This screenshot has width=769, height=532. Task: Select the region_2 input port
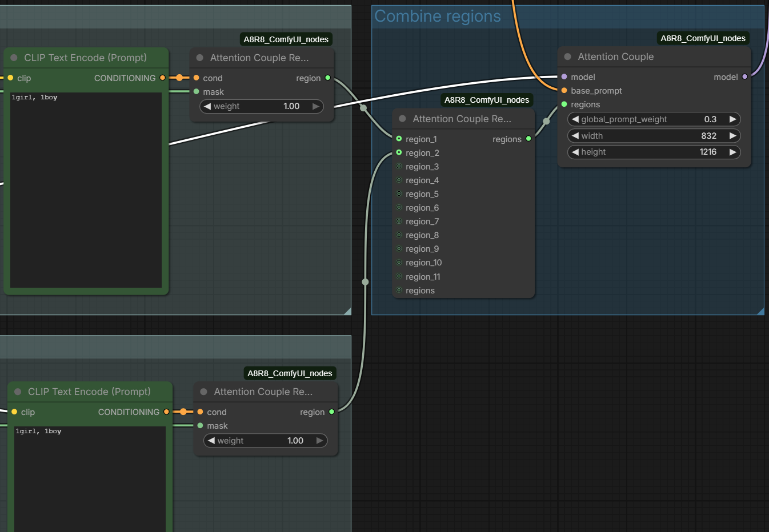click(399, 152)
